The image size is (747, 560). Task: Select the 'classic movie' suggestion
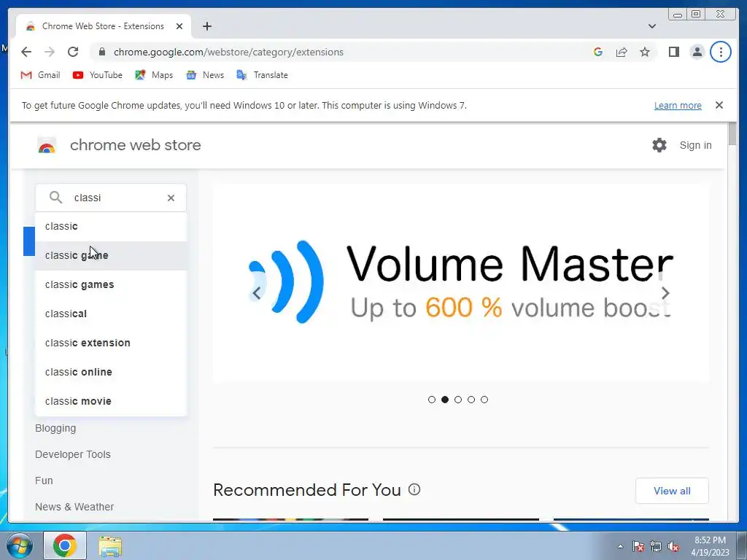coord(111,401)
